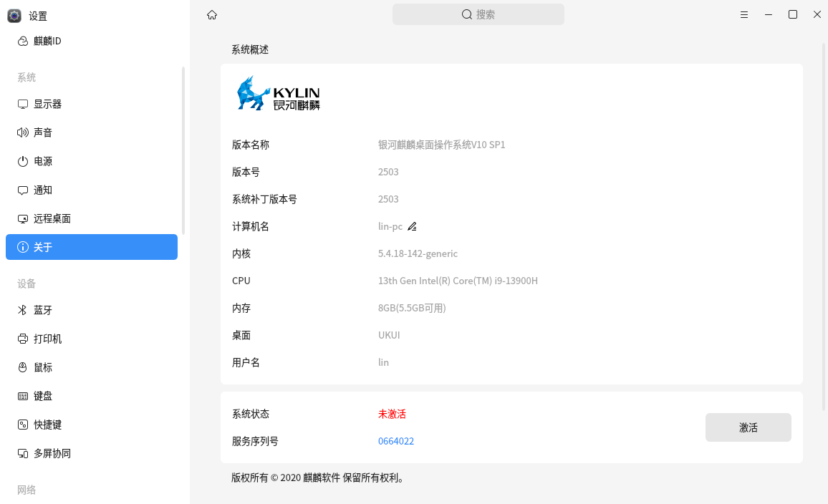The width and height of the screenshot is (828, 504).
Task: Click the red 未激活 status text
Action: pyautogui.click(x=392, y=415)
